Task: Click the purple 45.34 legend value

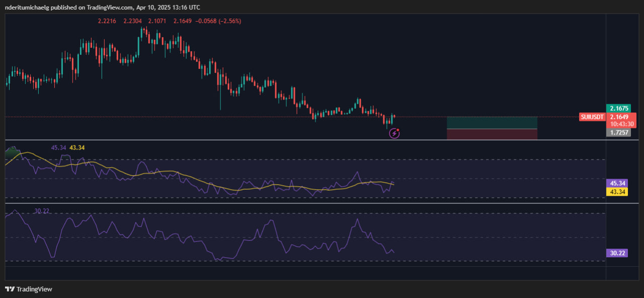Action: pyautogui.click(x=58, y=147)
